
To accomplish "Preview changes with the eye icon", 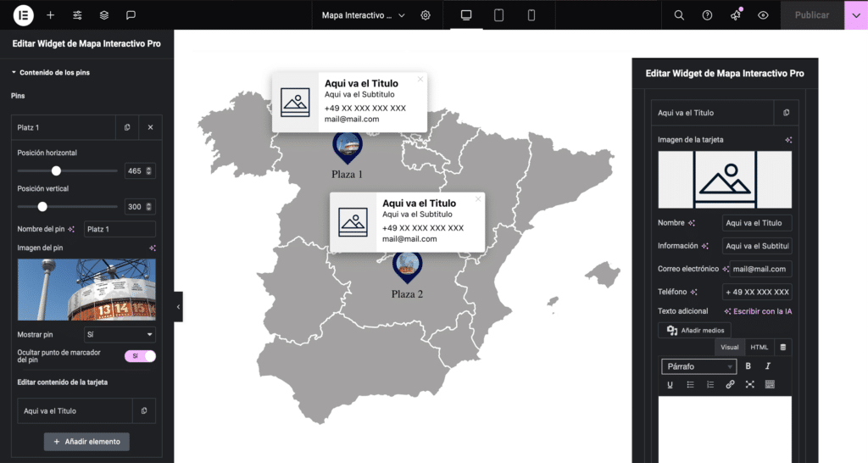I will [x=763, y=15].
